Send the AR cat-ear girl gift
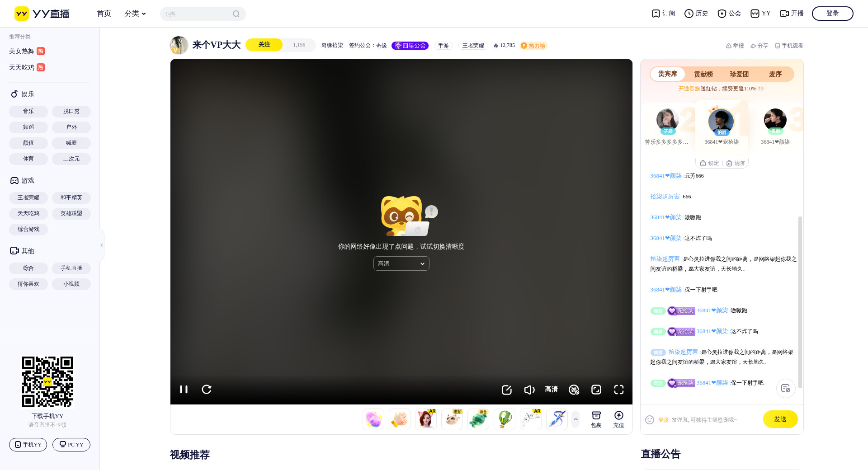 pos(426,419)
